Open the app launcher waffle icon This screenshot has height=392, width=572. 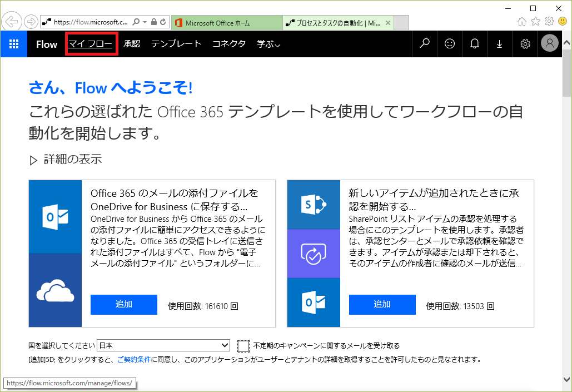(14, 44)
